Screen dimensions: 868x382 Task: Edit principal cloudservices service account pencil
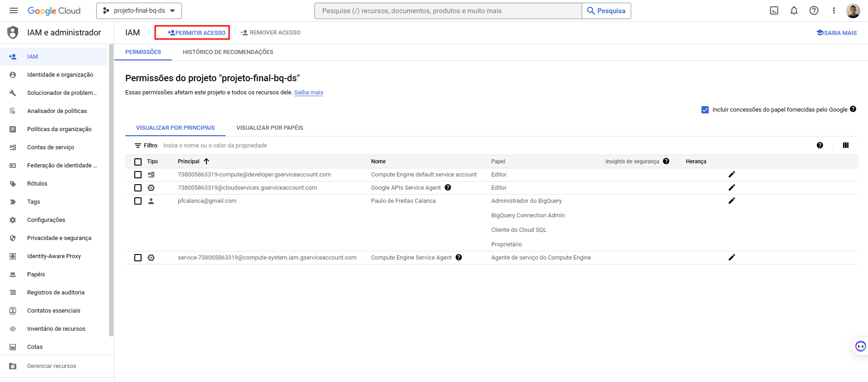click(732, 187)
